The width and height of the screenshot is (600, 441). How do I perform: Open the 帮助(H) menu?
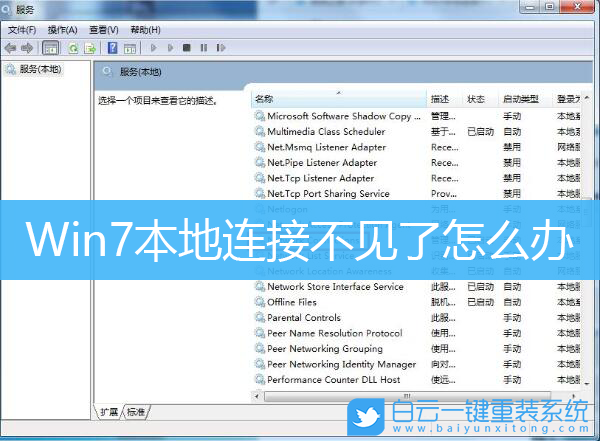pos(145,30)
